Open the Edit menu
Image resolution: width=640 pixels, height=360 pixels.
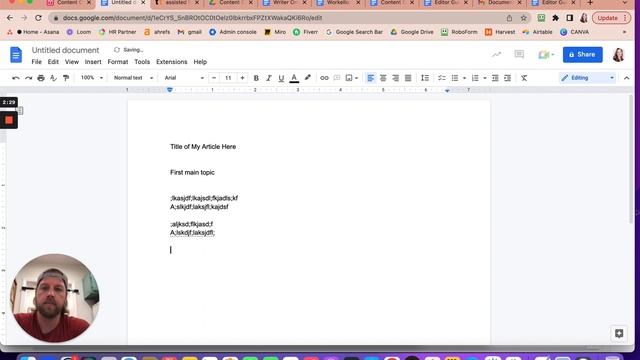(53, 62)
